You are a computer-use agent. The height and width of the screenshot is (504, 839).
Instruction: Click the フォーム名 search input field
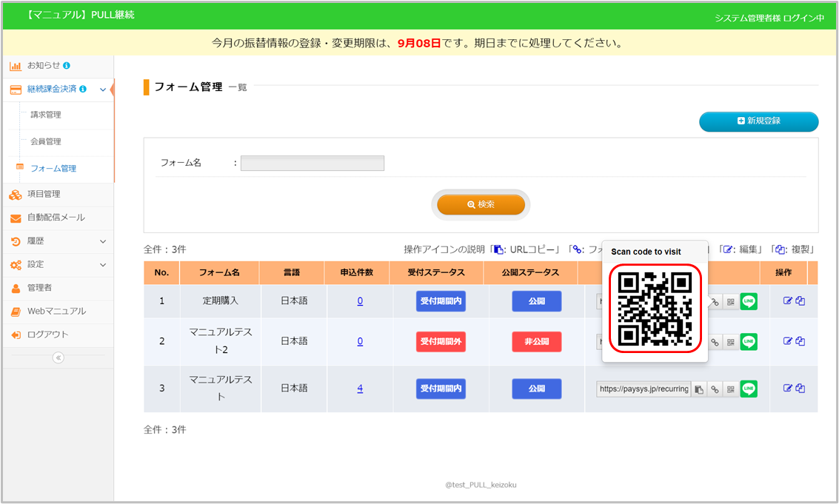pyautogui.click(x=312, y=163)
